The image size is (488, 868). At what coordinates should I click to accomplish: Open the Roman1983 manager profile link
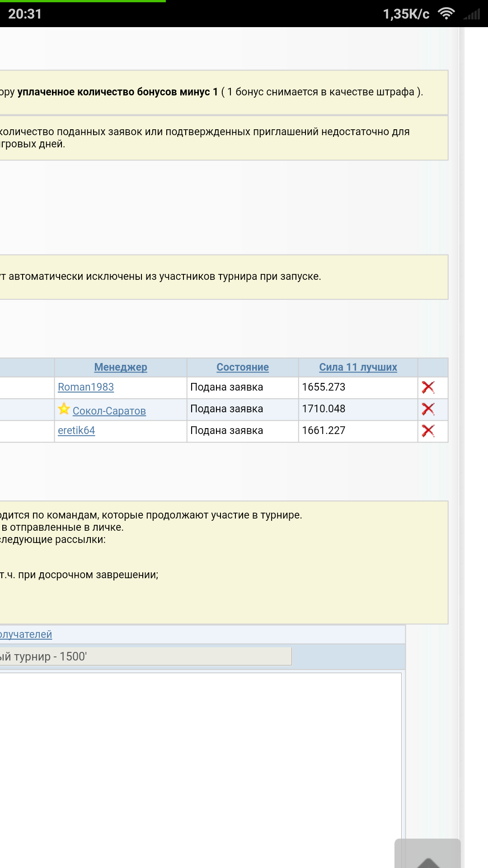point(86,387)
